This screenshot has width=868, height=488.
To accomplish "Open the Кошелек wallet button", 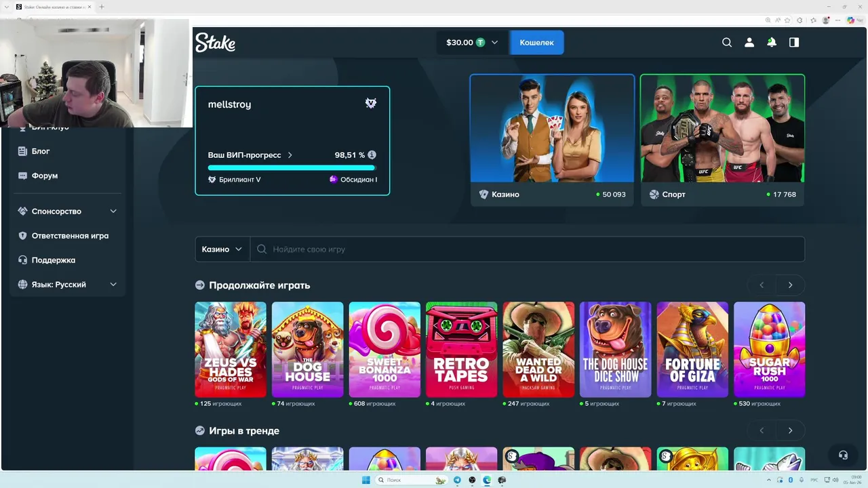I will point(536,42).
